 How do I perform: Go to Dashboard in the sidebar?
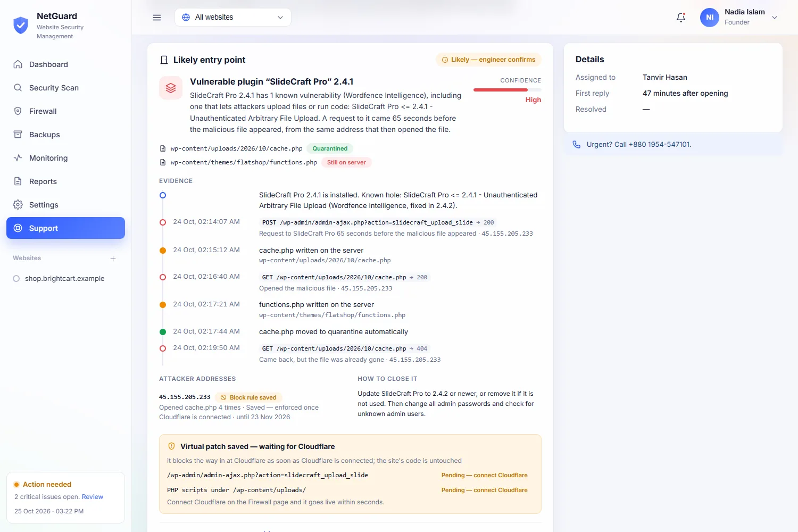66,64
